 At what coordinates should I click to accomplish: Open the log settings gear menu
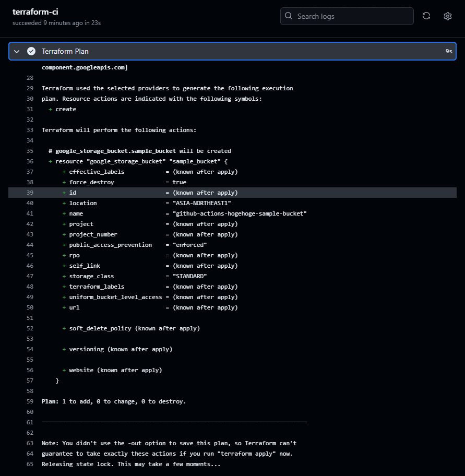click(447, 16)
